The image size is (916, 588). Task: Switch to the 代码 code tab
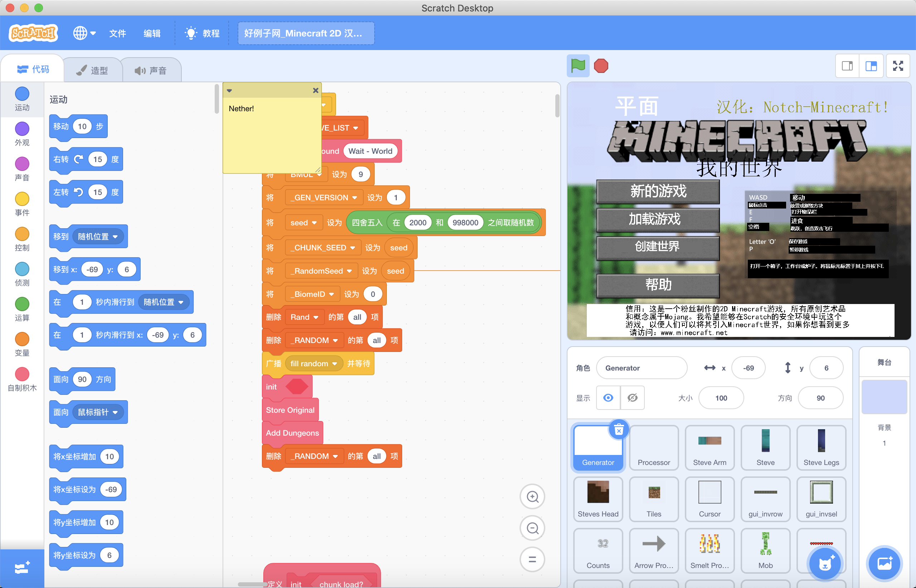point(33,69)
